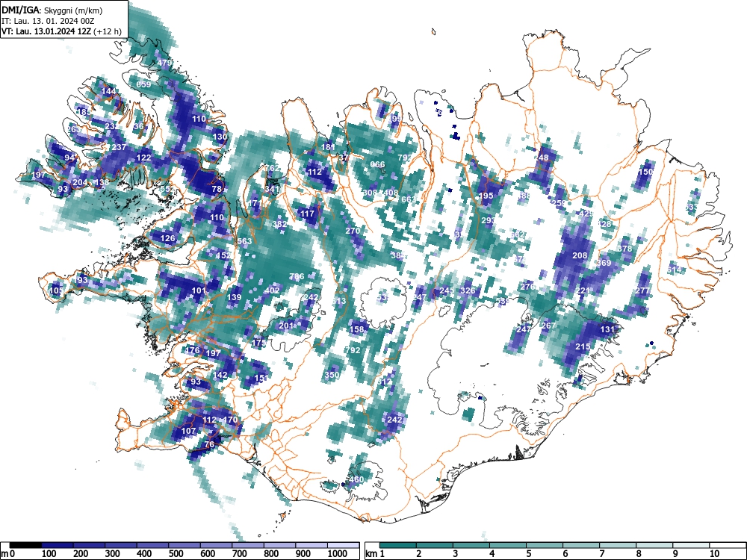Click the visibility value 402
The image size is (747, 560).
click(272, 290)
